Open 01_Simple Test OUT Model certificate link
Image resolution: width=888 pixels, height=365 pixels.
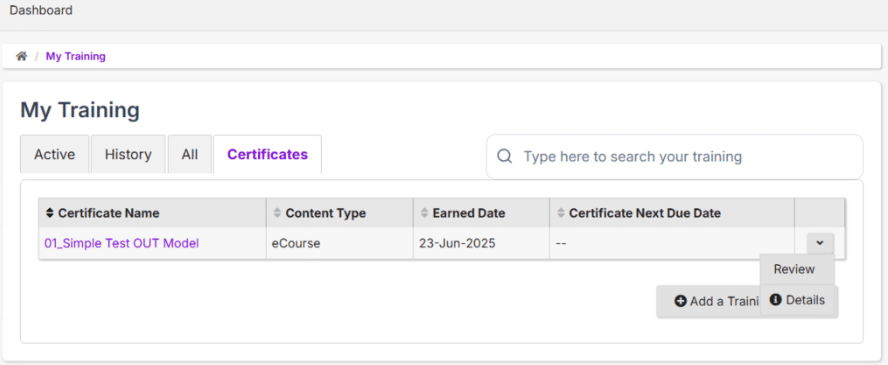tap(121, 243)
